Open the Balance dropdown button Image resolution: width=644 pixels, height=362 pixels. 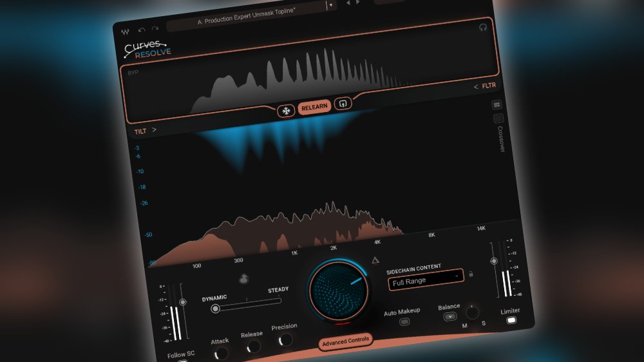coord(450,316)
